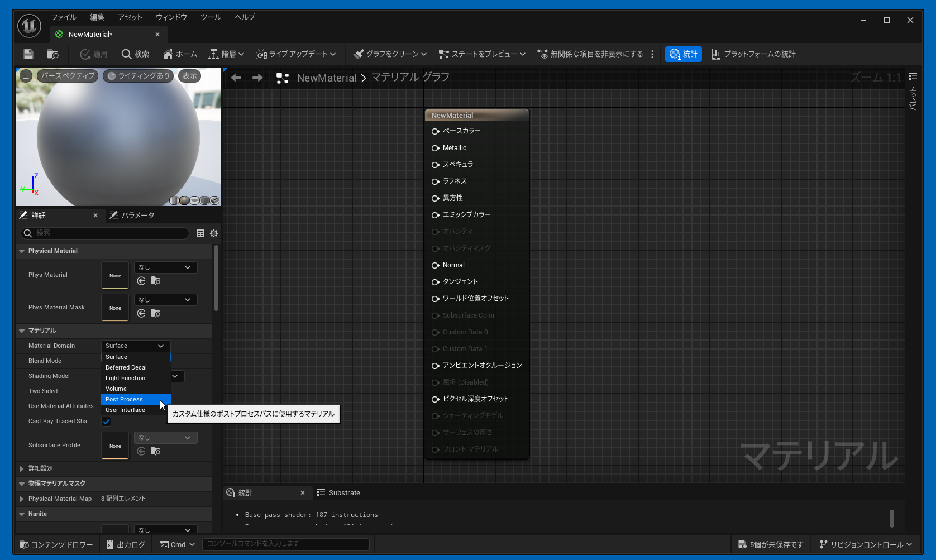The width and height of the screenshot is (936, 560).
Task: Toggle the Stats button in the toolbar
Action: 684,54
